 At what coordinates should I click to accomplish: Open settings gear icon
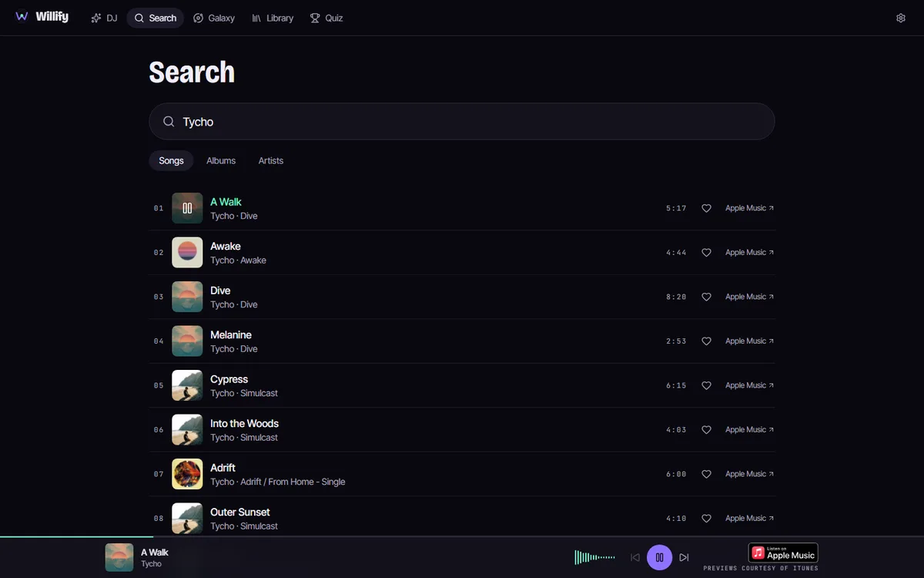pyautogui.click(x=901, y=18)
